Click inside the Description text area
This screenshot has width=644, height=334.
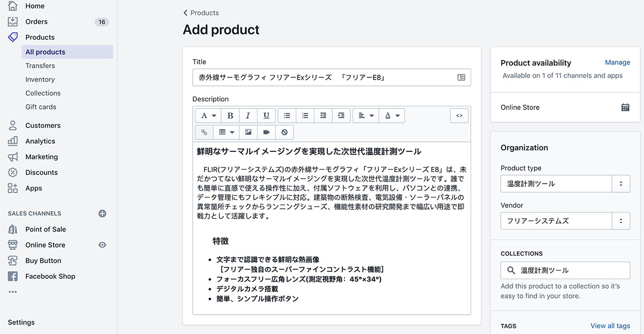pos(332,228)
